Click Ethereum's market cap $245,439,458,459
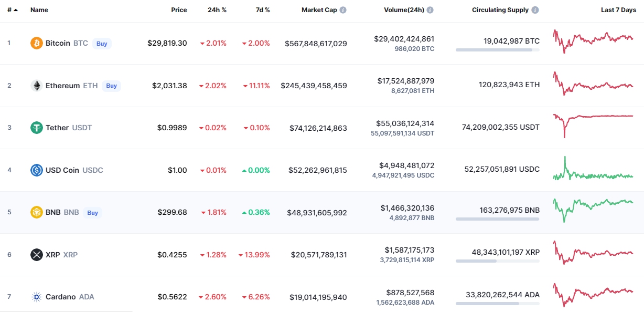Screen dimensions: 644x312 314,86
